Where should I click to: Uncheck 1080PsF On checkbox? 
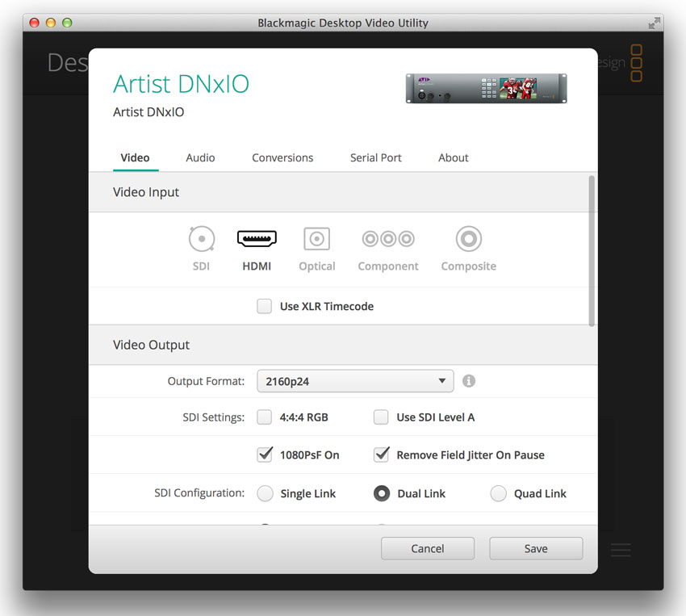(265, 455)
